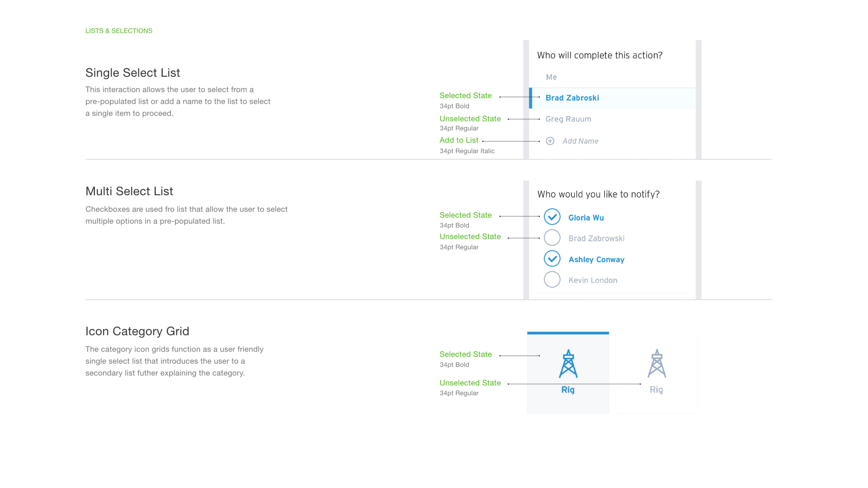Click the Single Select List heading
Image resolution: width=868 pixels, height=488 pixels.
pyautogui.click(x=132, y=73)
